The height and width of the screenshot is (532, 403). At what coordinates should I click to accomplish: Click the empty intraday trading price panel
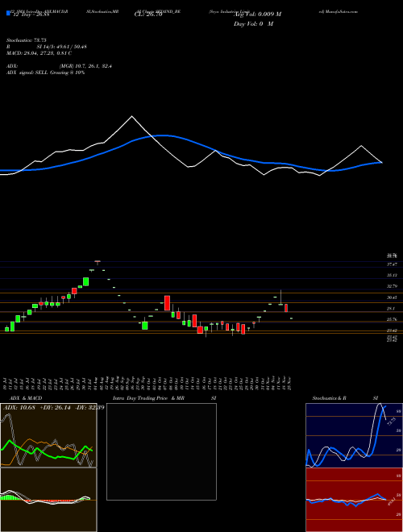pyautogui.click(x=161, y=451)
